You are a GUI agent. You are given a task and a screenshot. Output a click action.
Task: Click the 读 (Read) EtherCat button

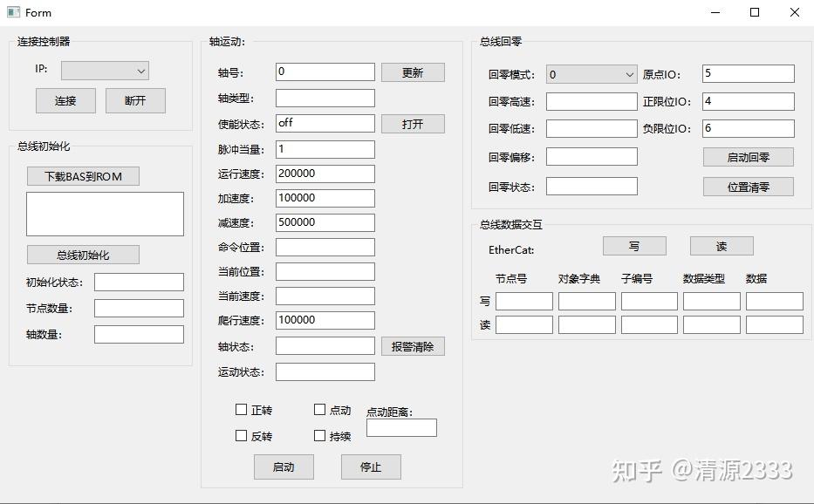coord(721,245)
